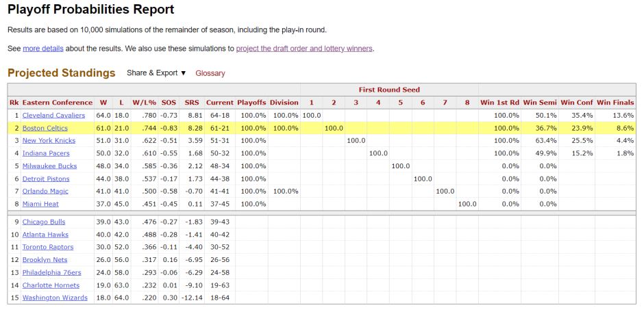Click the 61-21 current record cell
Image resolution: width=644 pixels, height=314 pixels.
tap(220, 128)
